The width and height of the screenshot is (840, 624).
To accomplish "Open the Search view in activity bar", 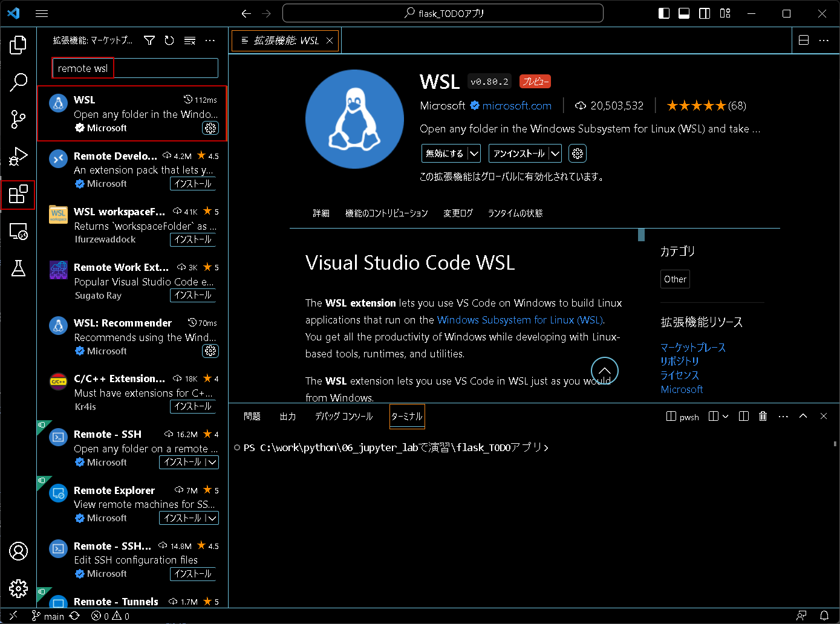I will coord(18,82).
